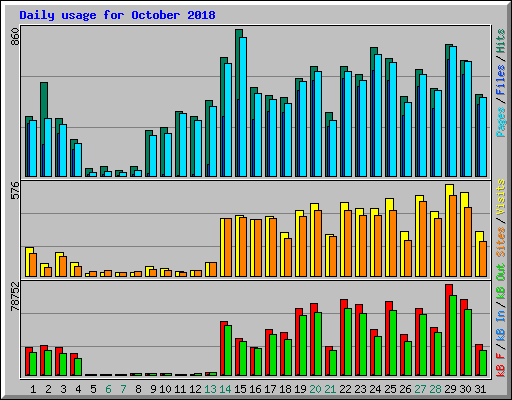This screenshot has height=400, width=512.
Task: Click day label "11" on the x-axis
Action: 180,389
